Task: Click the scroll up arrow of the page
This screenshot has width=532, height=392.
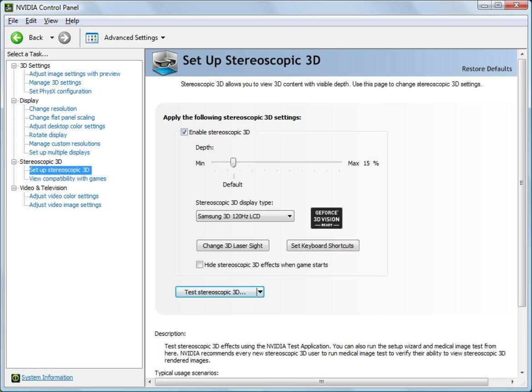Action: (522, 54)
